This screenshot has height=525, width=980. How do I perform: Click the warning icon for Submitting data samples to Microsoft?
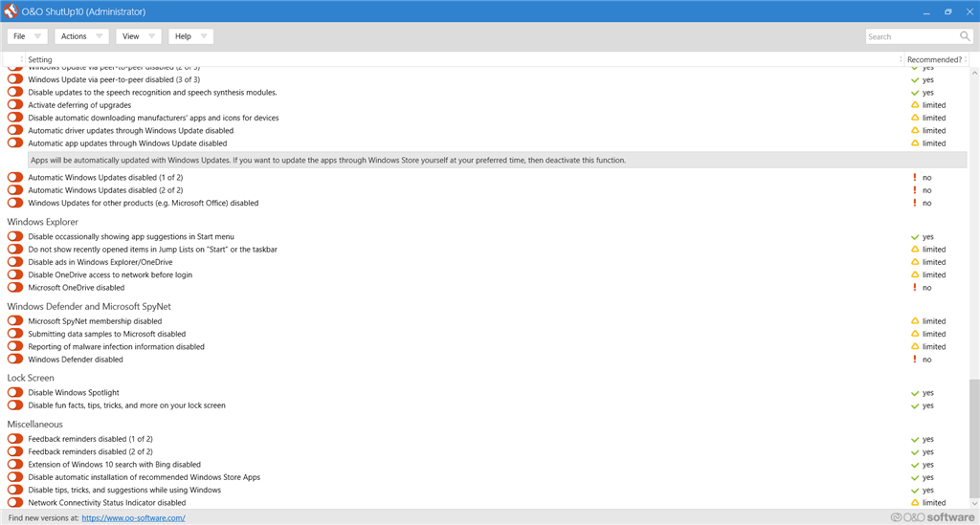tap(915, 334)
